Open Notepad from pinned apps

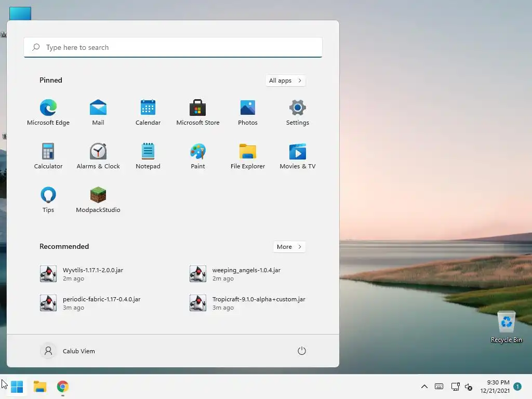(x=148, y=156)
